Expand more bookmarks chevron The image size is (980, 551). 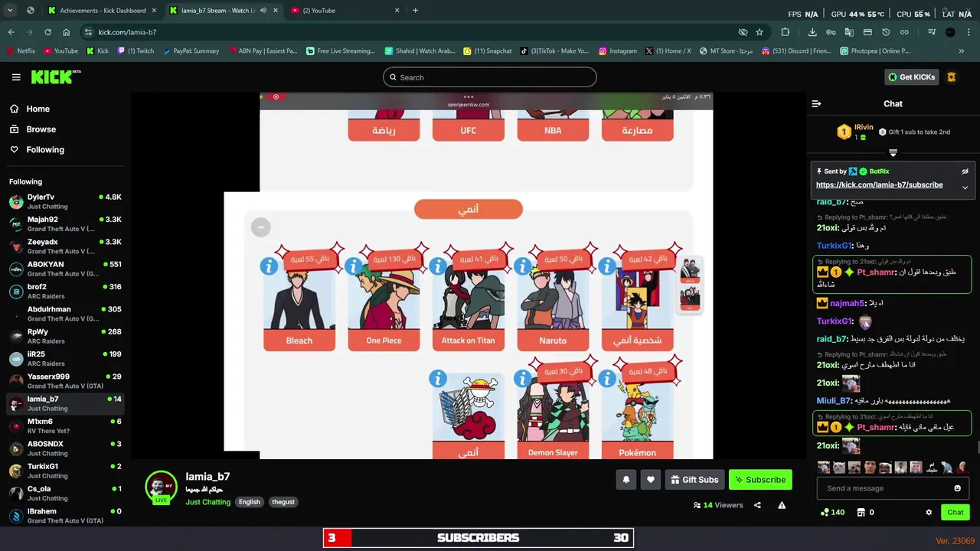click(x=962, y=51)
